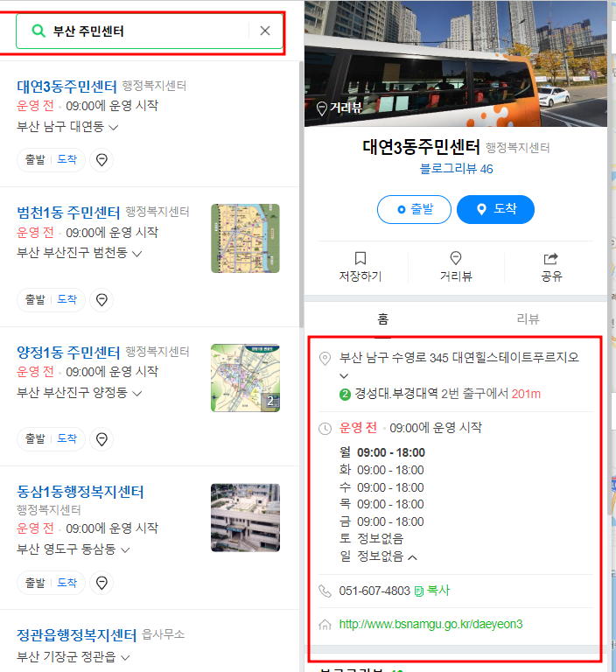Click the location pin icon beside the address
616x672 pixels.
[325, 358]
